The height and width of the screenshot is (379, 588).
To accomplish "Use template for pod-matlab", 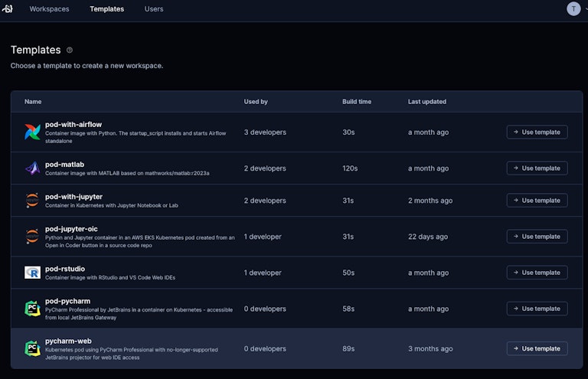I will pos(537,168).
